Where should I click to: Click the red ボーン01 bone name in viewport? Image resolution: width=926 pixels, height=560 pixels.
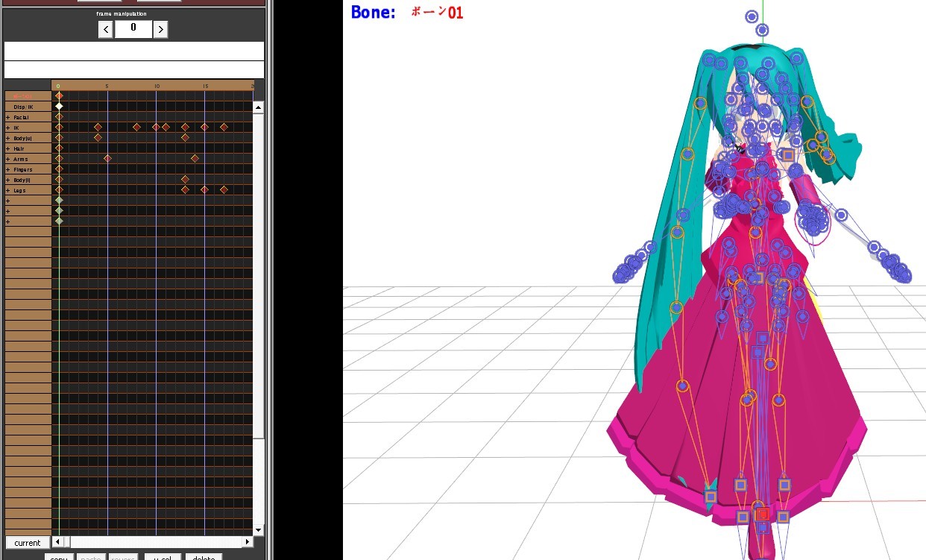coord(437,13)
